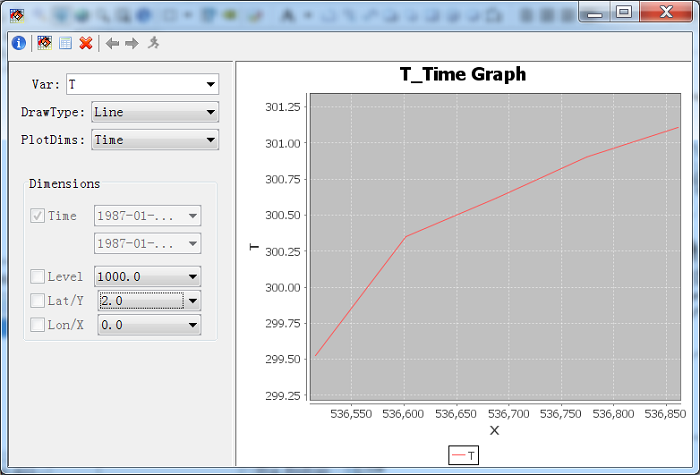The width and height of the screenshot is (700, 475).
Task: Toggle the Level dimension checkbox
Action: pyautogui.click(x=37, y=276)
